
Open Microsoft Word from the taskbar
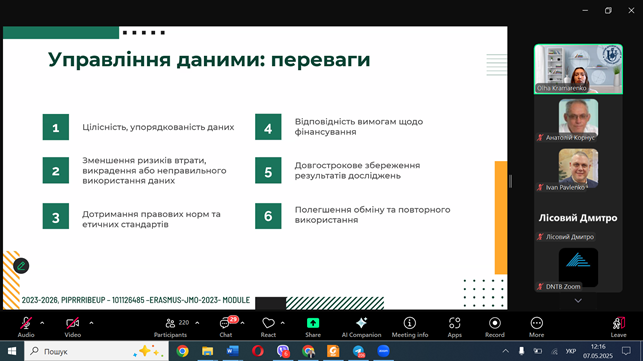tap(233, 351)
